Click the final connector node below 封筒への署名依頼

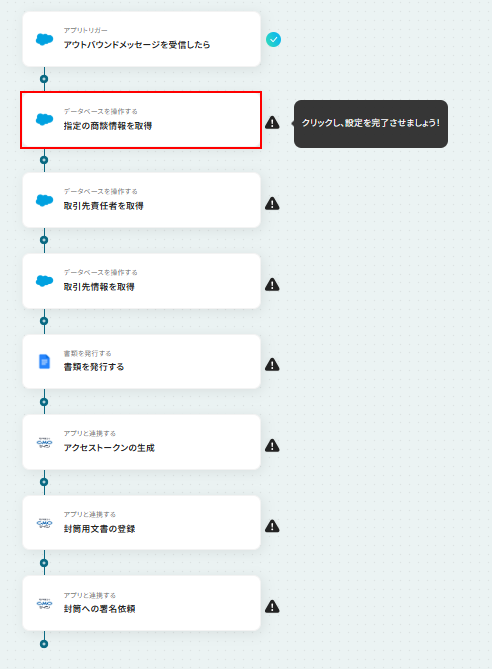pyautogui.click(x=44, y=644)
